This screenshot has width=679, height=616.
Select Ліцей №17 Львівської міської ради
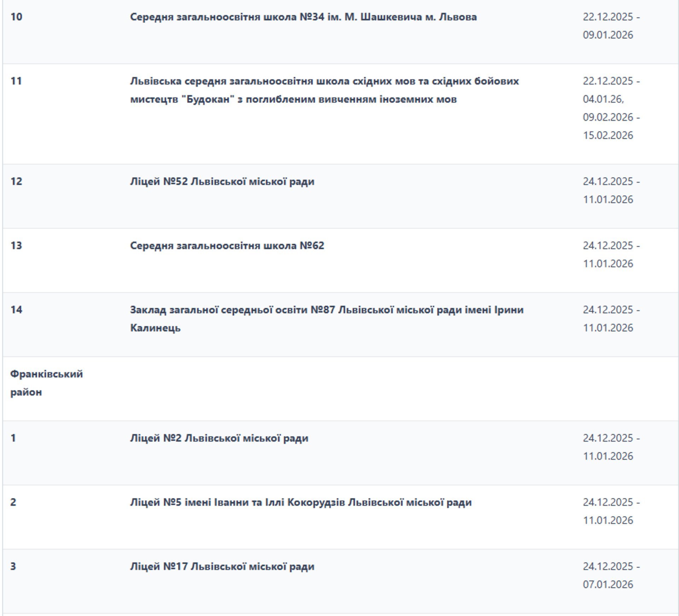(222, 567)
